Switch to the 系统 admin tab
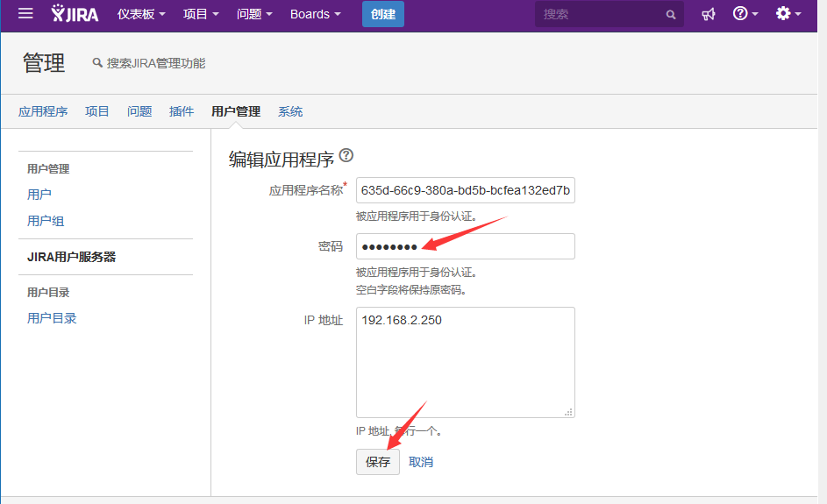This screenshot has height=504, width=827. [x=290, y=111]
